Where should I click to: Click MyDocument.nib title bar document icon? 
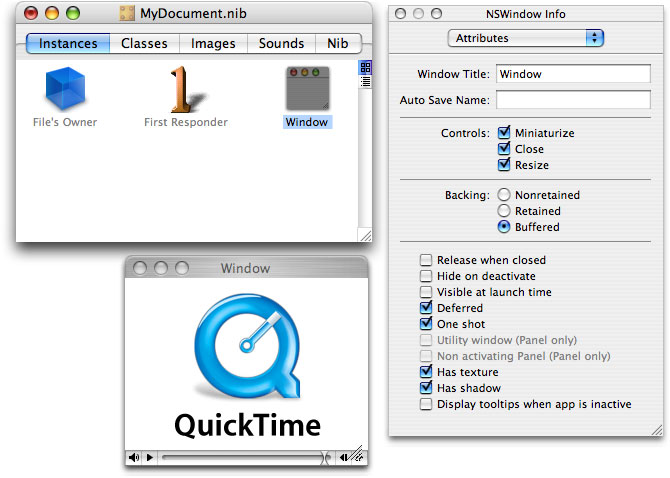pos(127,13)
